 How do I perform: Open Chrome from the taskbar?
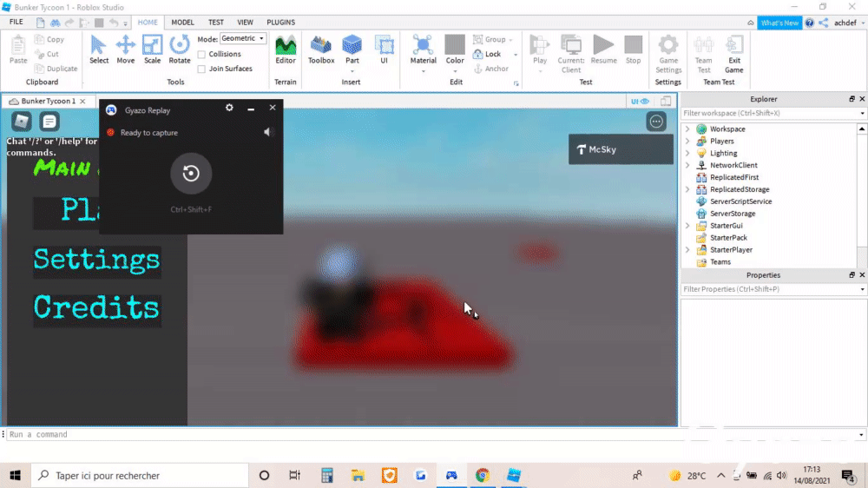482,475
